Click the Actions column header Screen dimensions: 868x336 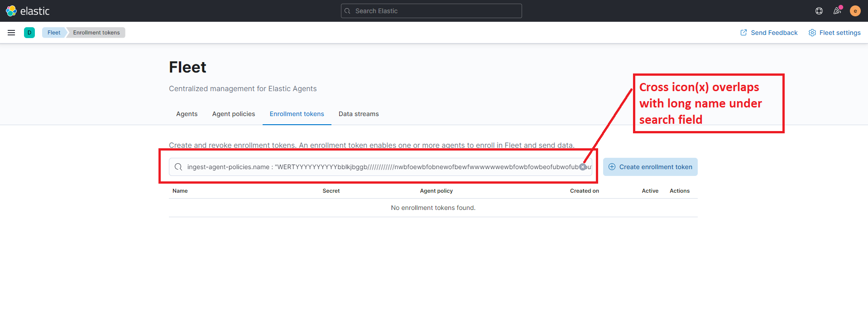[x=680, y=191]
